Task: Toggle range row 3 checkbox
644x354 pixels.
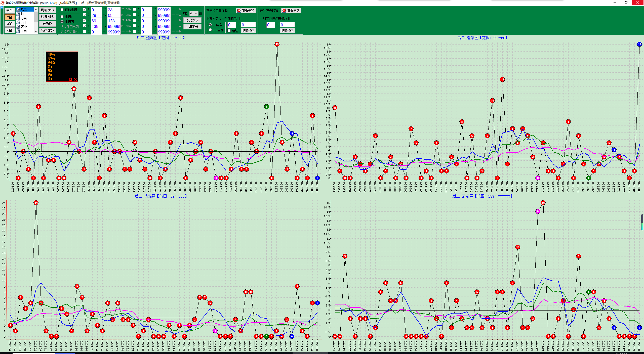Action: (85, 20)
